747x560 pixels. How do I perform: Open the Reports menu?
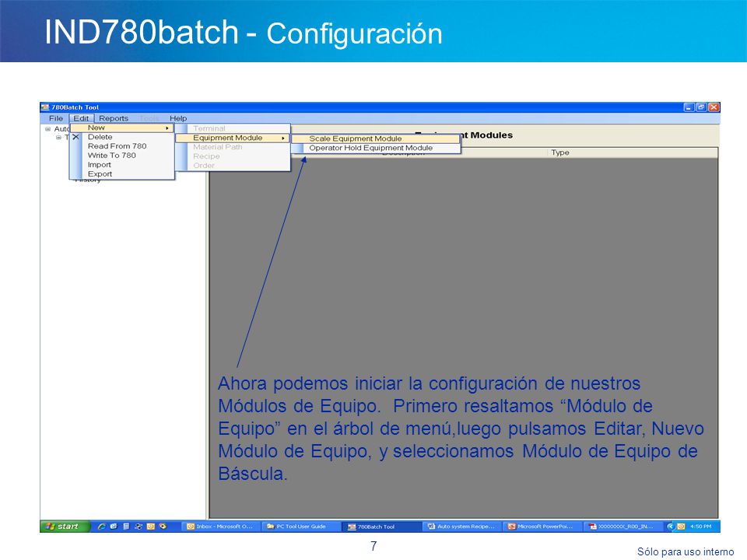(x=114, y=118)
